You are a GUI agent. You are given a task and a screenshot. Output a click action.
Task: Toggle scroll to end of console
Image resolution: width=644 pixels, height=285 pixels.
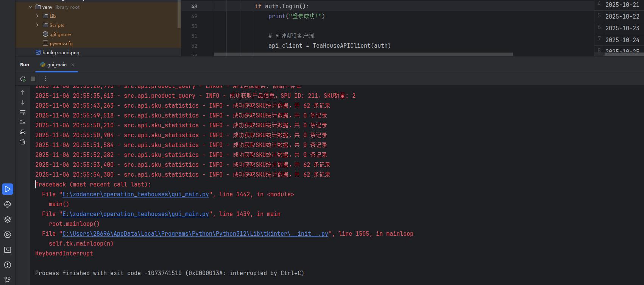coord(23,122)
